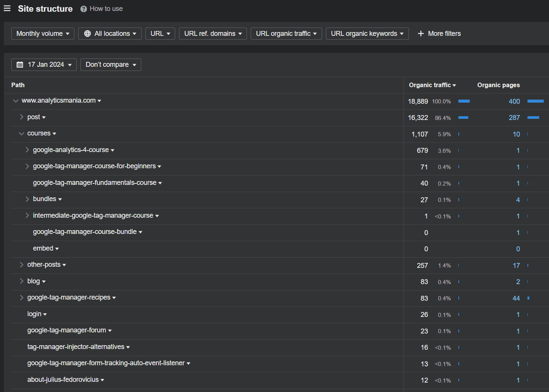Open the URL filter dropdown

tap(160, 34)
